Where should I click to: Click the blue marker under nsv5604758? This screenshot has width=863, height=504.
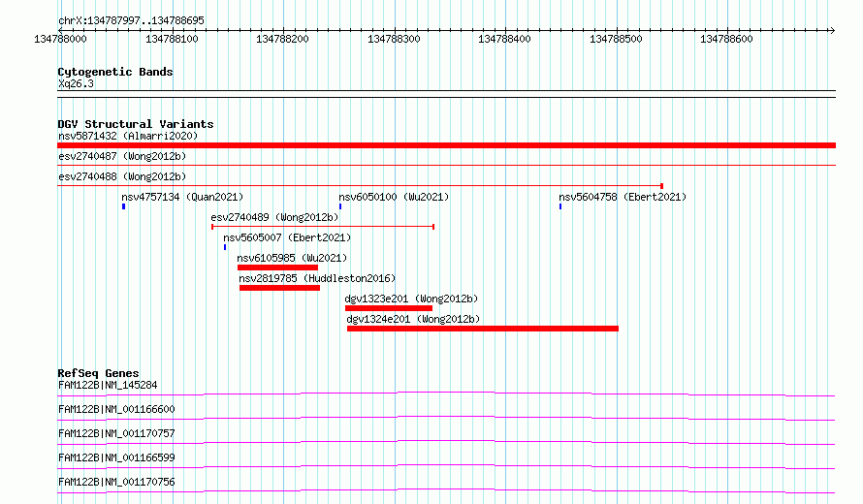click(x=560, y=206)
